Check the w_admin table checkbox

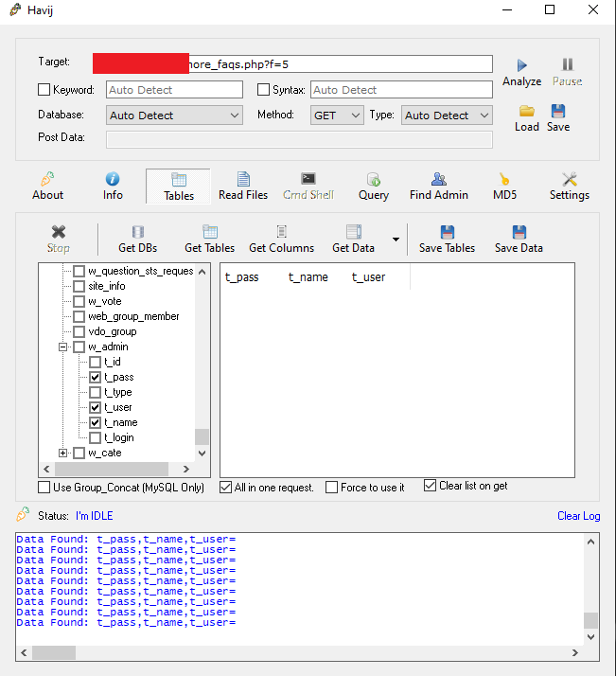point(79,347)
